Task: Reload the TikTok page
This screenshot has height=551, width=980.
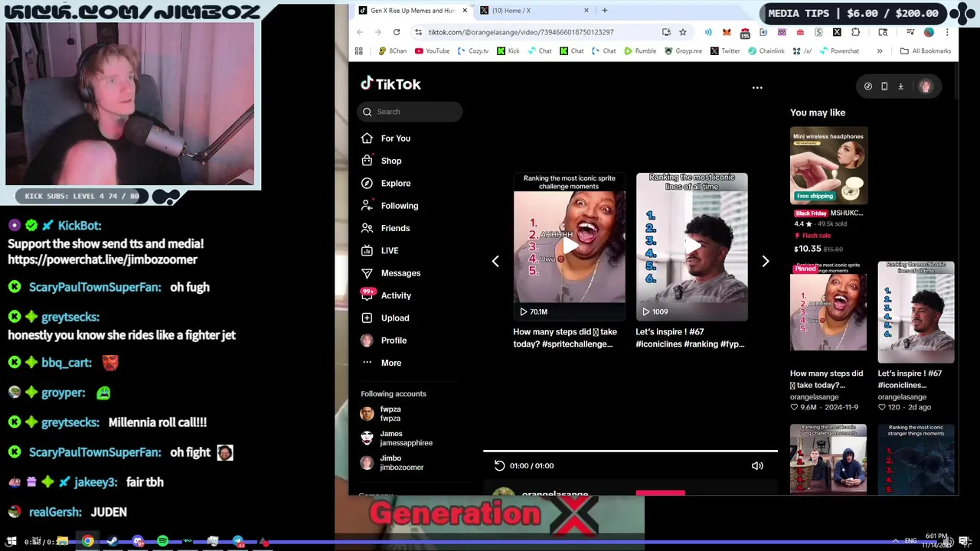Action: (x=397, y=32)
